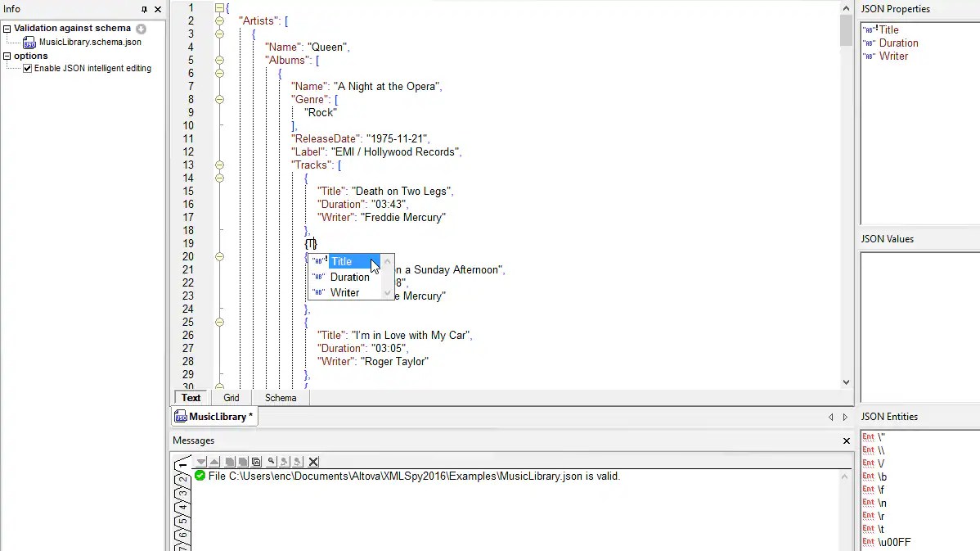The height and width of the screenshot is (551, 980).
Task: Collapse the Validation against schema section
Action: (7, 28)
